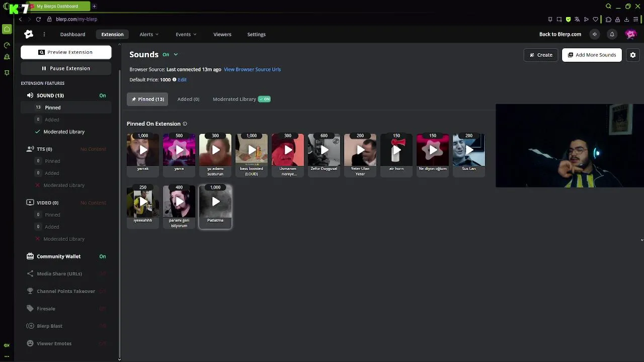Open the browser speed dial gauge icon
This screenshot has height=362, width=644.
click(x=7, y=45)
